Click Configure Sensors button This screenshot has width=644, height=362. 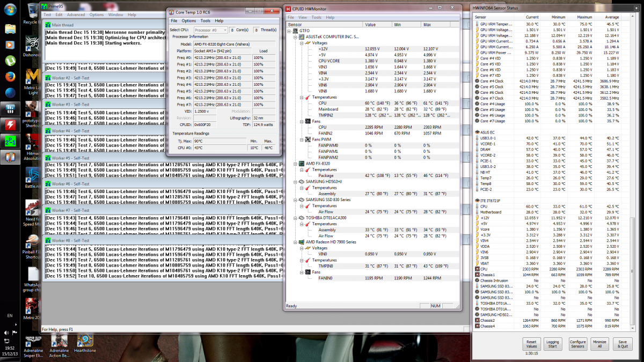click(577, 344)
